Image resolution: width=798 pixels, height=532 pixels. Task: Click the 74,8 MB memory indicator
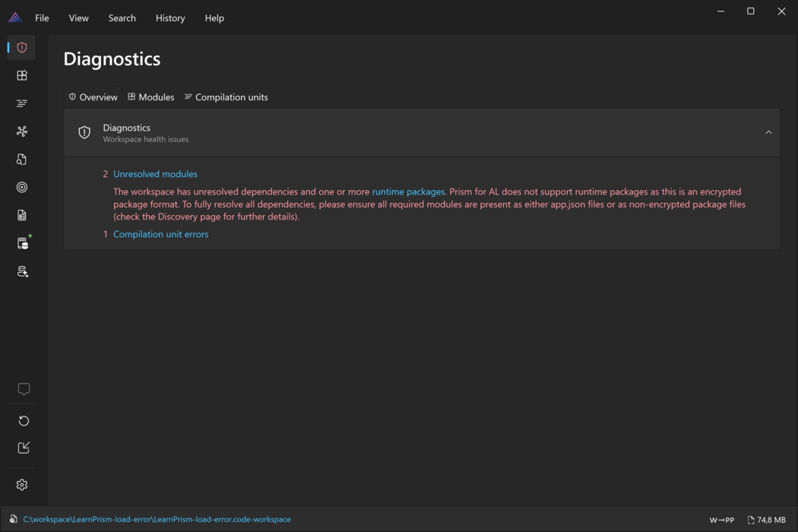coord(766,520)
